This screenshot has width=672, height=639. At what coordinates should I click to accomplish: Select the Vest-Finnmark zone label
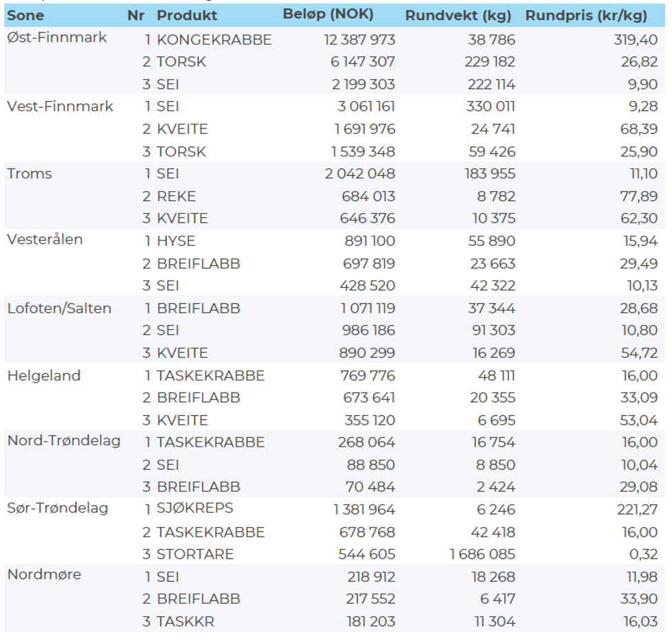point(60,106)
